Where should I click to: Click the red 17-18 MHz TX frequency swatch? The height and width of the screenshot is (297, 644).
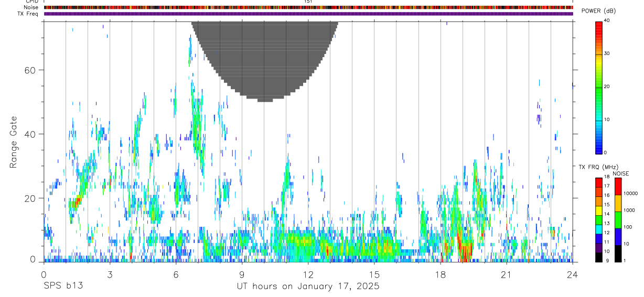[x=599, y=182]
